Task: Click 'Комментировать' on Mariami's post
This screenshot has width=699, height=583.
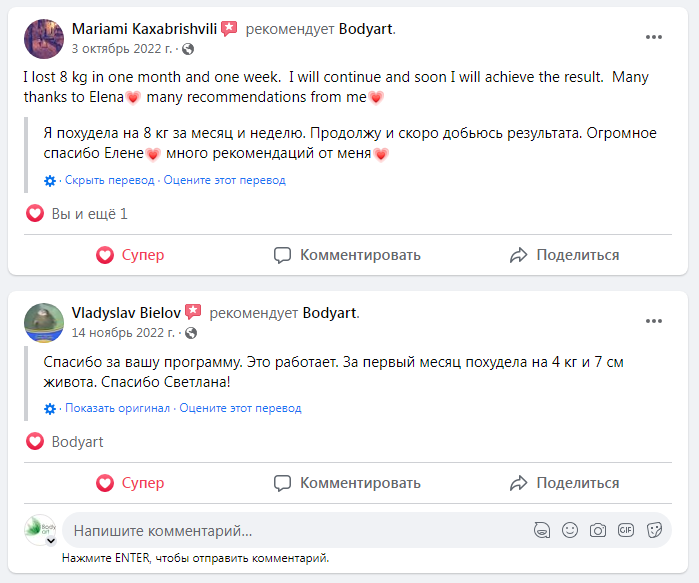Action: pos(347,255)
